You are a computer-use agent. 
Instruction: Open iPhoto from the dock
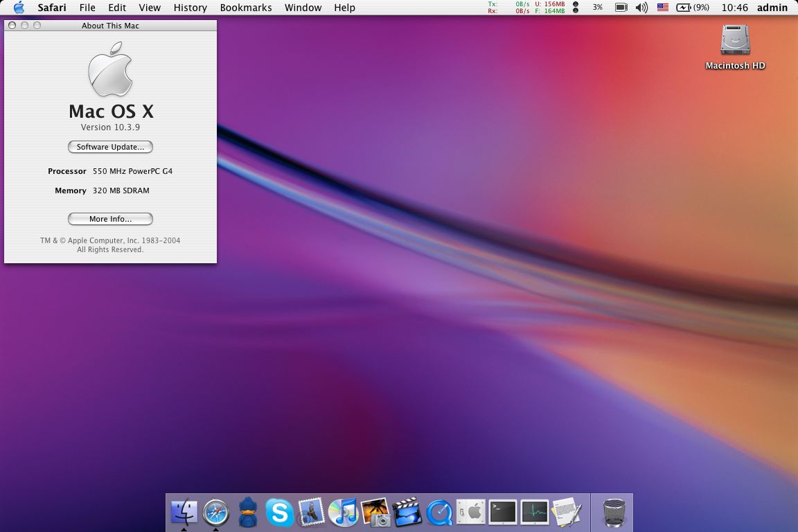click(375, 513)
